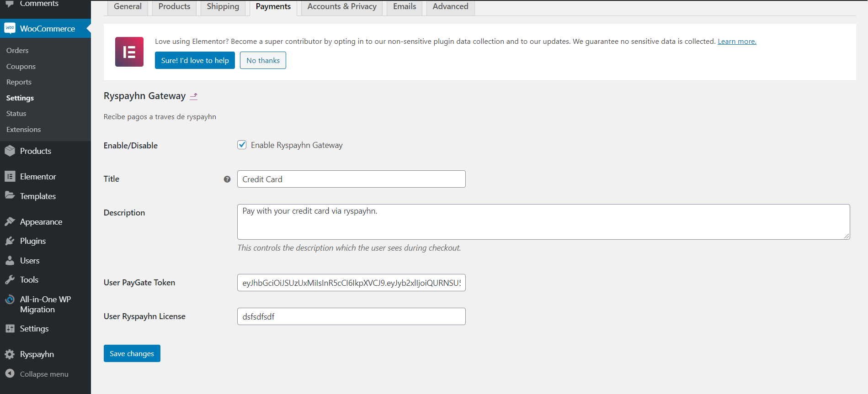Open Templates via its folder icon
This screenshot has height=394, width=868.
[10, 196]
